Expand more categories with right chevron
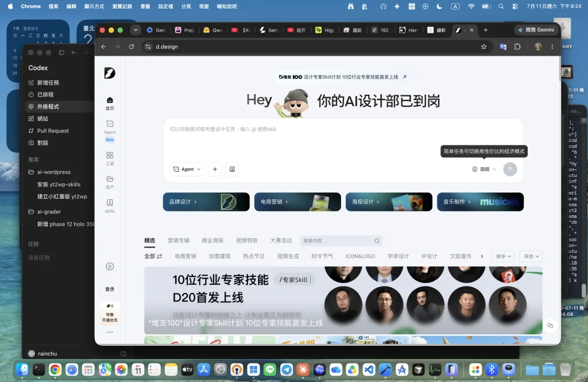This screenshot has width=588, height=382. (482, 256)
